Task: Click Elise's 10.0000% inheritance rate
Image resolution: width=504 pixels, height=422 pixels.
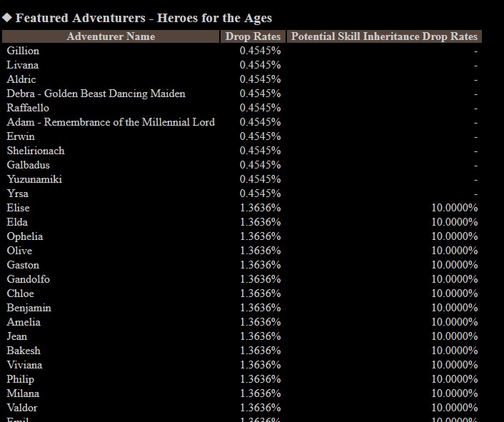Action: coord(455,208)
